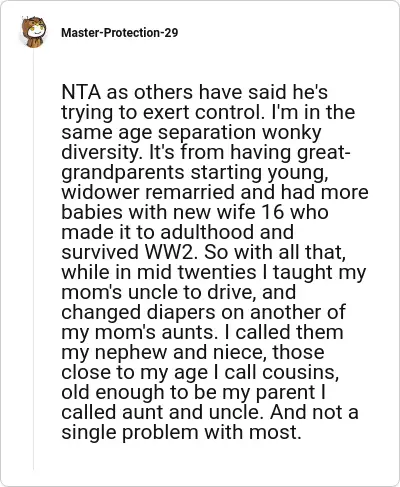The image size is (400, 487).
Task: Click the text "same age separation wonky"
Action: [191, 133]
